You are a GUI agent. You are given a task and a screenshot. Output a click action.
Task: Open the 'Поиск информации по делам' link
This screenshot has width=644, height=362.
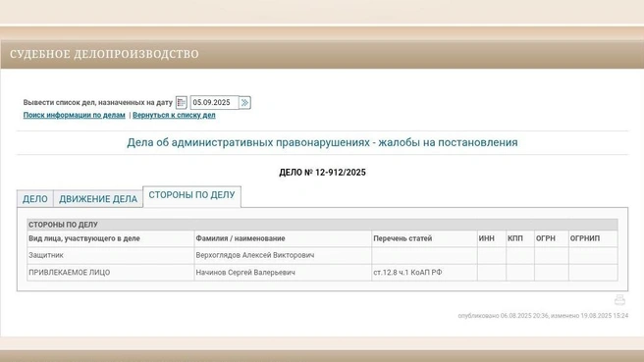pyautogui.click(x=74, y=115)
